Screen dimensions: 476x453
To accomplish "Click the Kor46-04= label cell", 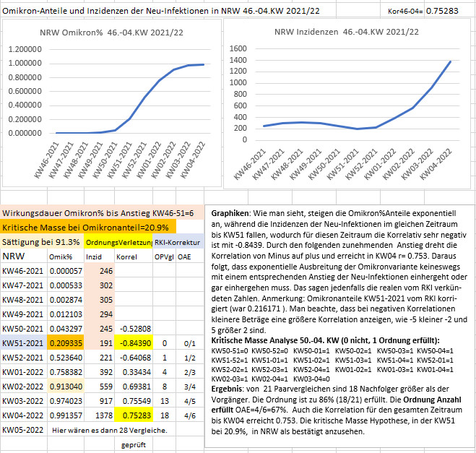I will click(x=404, y=12).
